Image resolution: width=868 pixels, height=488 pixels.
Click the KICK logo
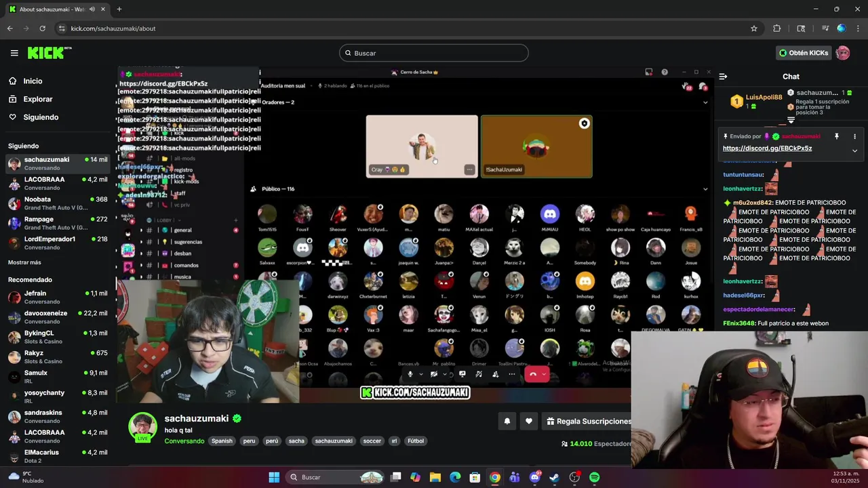click(x=50, y=53)
